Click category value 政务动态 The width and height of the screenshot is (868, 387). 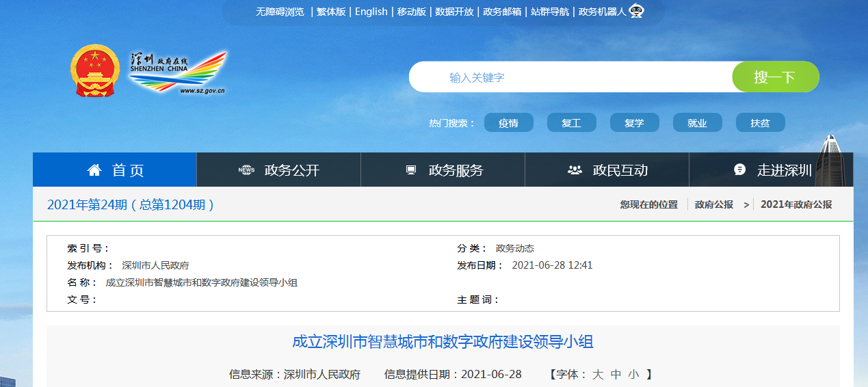515,248
